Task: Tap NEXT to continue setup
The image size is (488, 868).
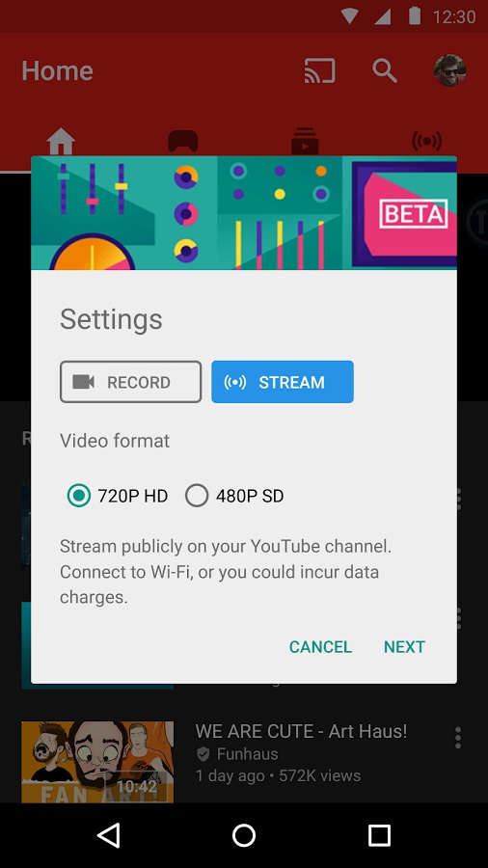Action: tap(404, 646)
